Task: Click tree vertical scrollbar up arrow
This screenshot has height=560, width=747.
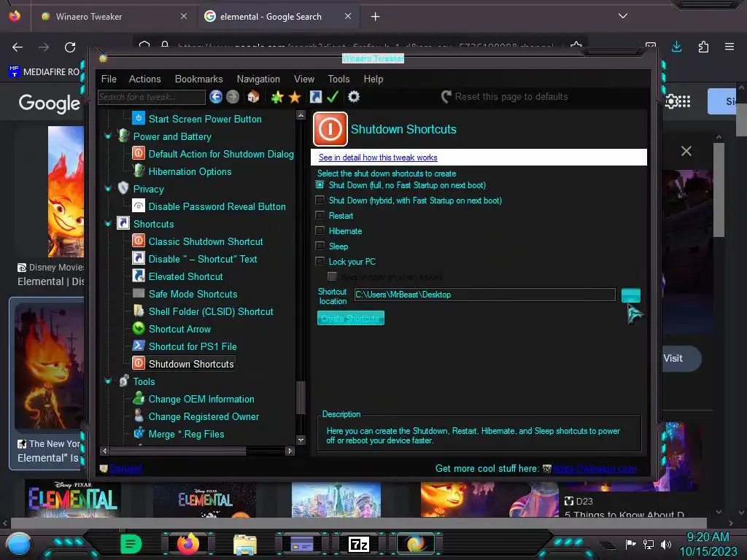Action: click(301, 115)
